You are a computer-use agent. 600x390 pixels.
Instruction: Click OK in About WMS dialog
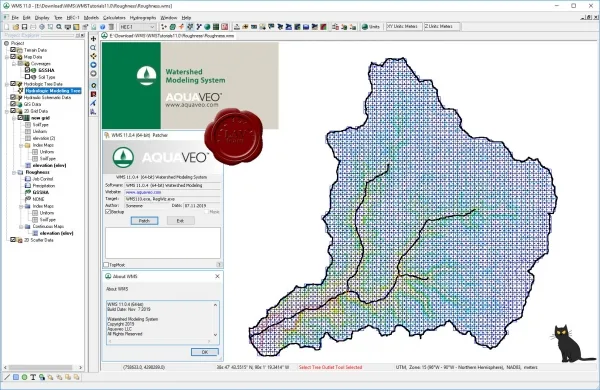205,352
